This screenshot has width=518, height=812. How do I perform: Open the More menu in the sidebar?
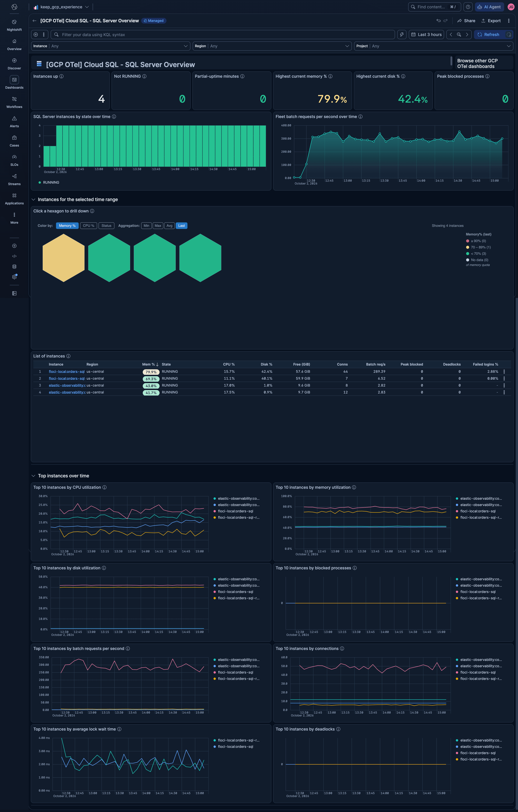coord(14,218)
